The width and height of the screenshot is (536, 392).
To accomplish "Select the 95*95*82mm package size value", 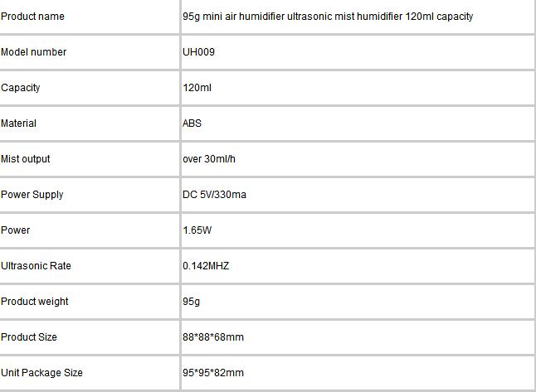I will (213, 373).
